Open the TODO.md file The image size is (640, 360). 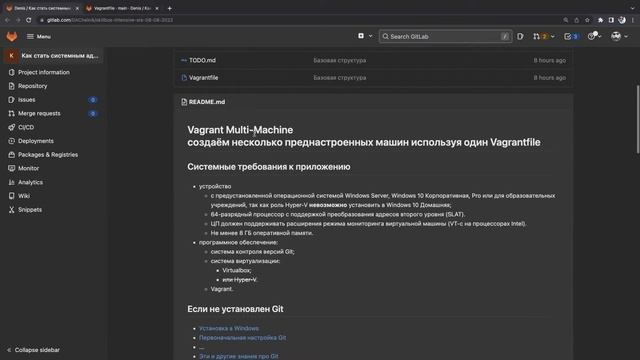tap(202, 60)
